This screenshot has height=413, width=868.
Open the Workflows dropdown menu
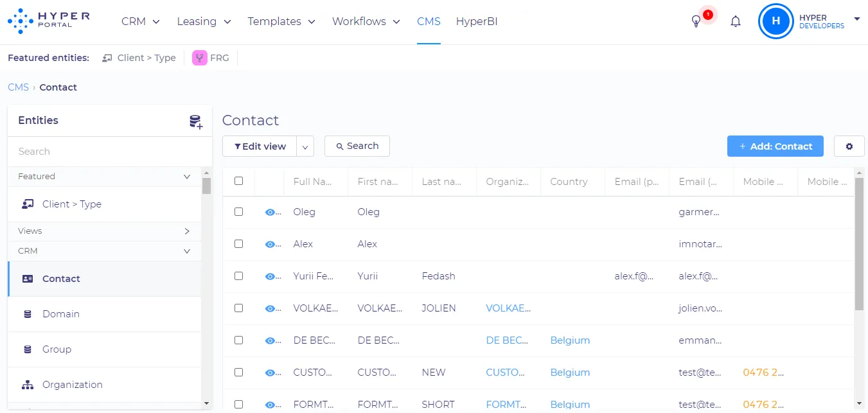tap(366, 21)
